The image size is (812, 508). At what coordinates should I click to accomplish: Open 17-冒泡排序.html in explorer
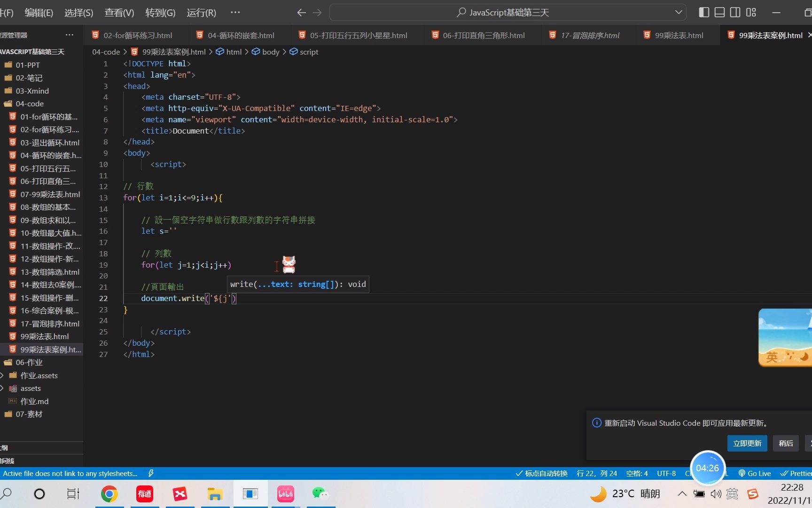tap(41, 324)
